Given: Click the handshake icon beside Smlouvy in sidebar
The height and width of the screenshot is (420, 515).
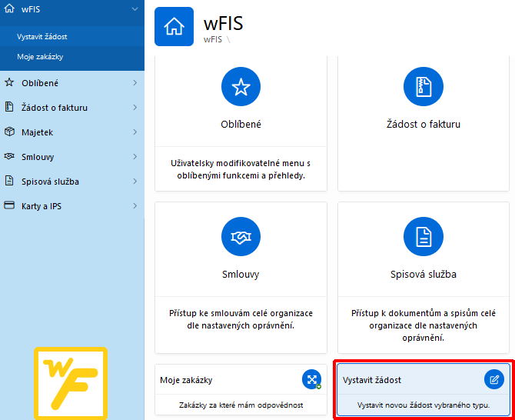Looking at the screenshot, I should coord(9,156).
